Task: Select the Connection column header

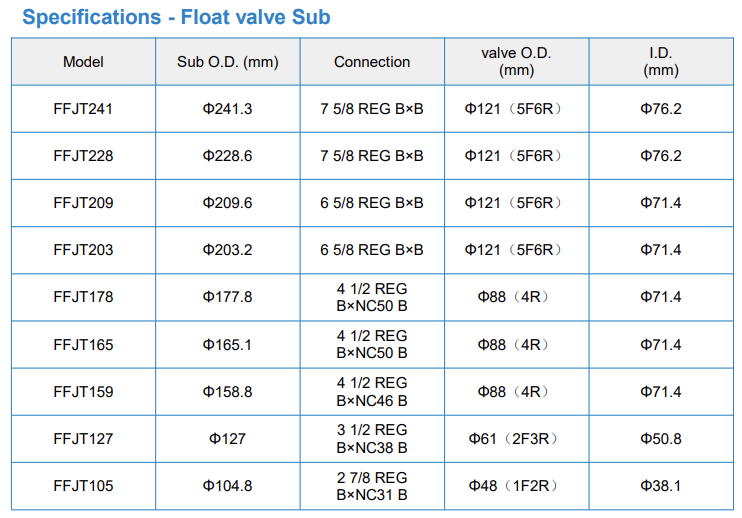Action: coord(372,61)
